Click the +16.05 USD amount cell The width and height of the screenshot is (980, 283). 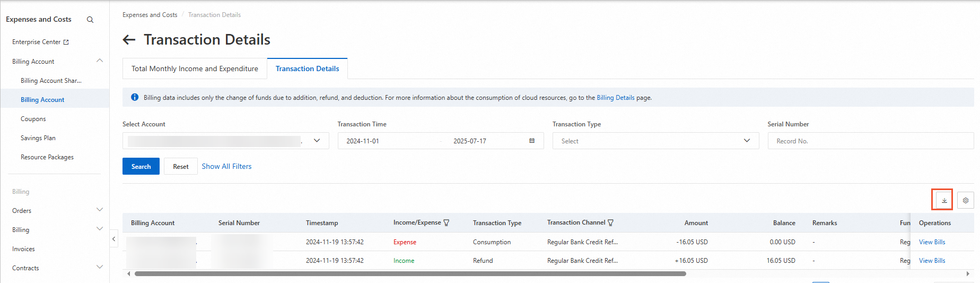[x=691, y=261]
